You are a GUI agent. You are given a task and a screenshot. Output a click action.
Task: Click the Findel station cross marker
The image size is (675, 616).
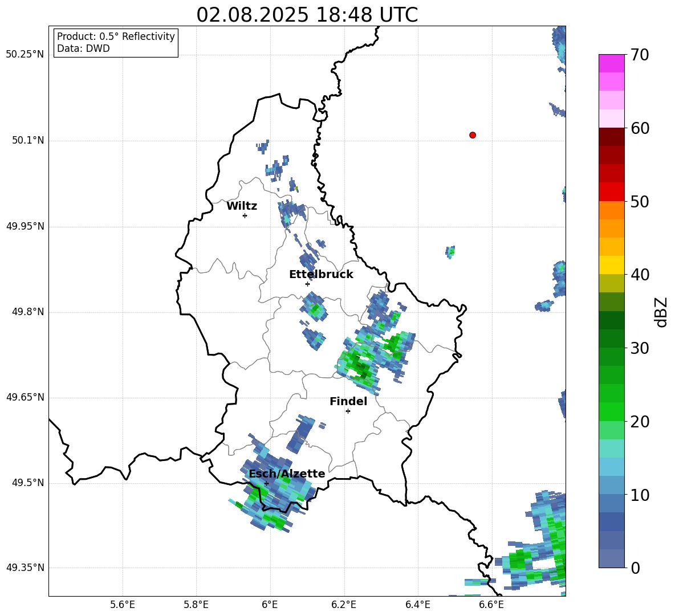coord(348,411)
